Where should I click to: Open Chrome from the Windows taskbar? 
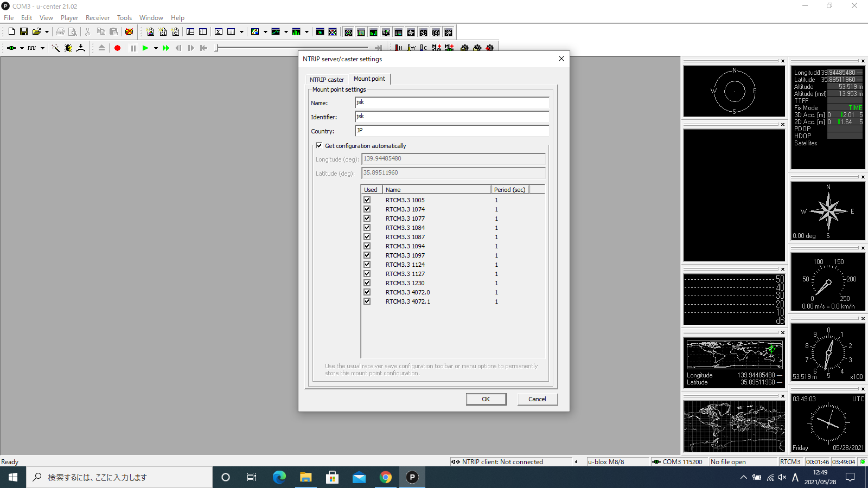[x=386, y=477]
